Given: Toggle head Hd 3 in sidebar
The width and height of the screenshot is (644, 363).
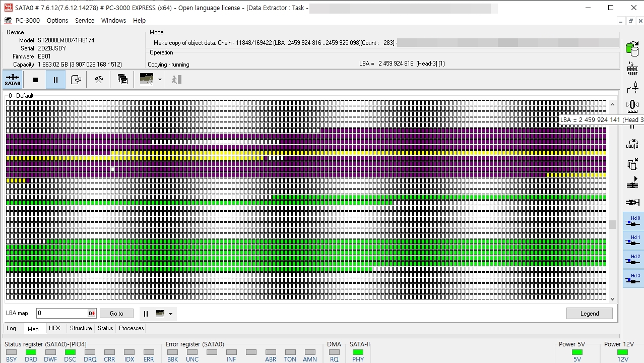Looking at the screenshot, I should click(633, 279).
